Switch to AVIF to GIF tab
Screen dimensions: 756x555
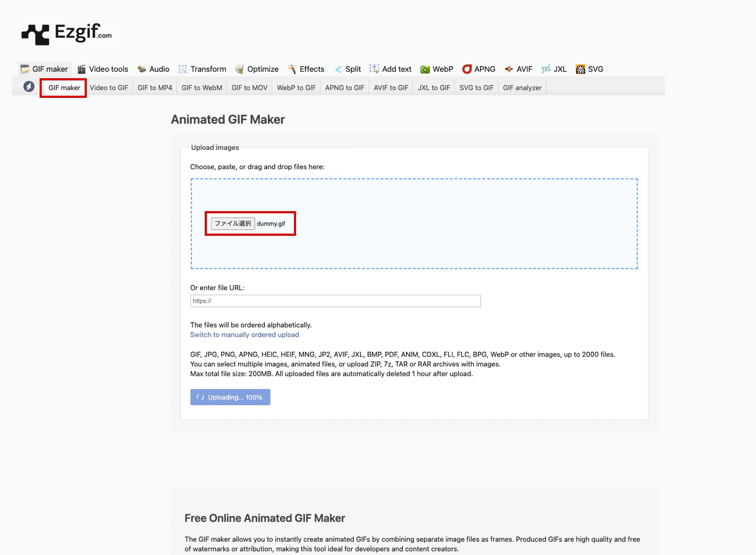391,88
